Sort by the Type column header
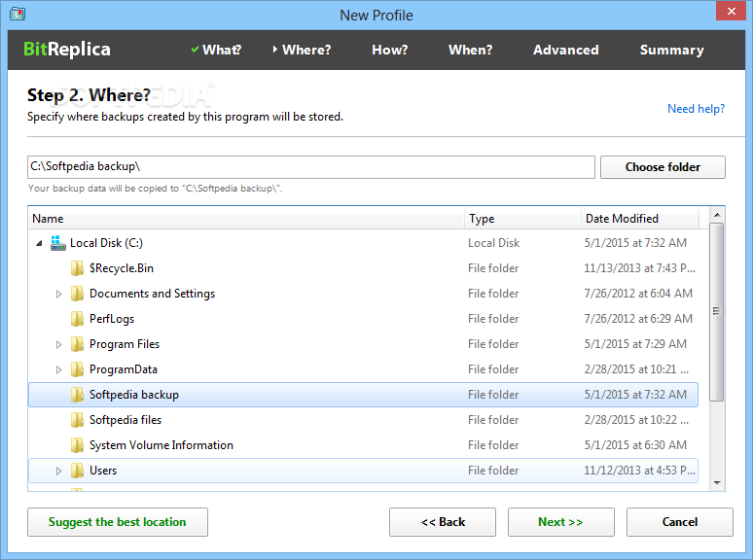 522,219
